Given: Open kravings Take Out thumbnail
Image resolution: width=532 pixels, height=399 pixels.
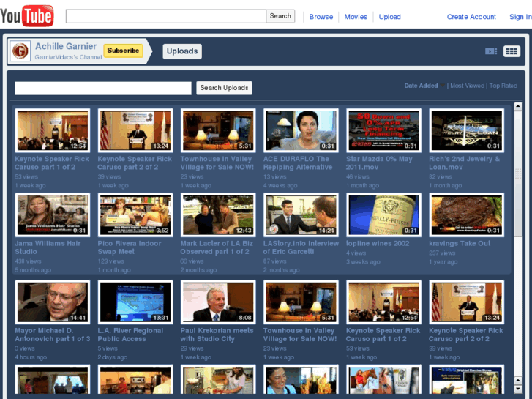Looking at the screenshot, I should point(467,215).
